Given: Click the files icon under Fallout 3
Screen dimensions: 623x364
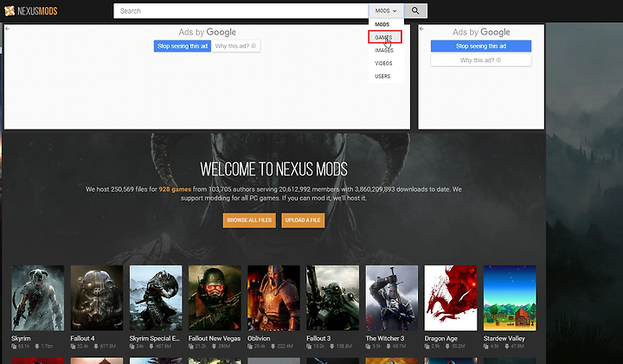Looking at the screenshot, I should pos(309,347).
